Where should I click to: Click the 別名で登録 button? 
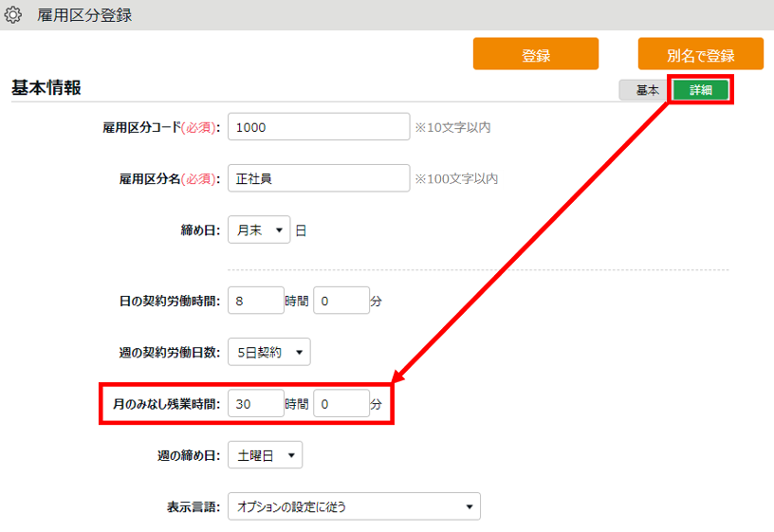(x=700, y=54)
